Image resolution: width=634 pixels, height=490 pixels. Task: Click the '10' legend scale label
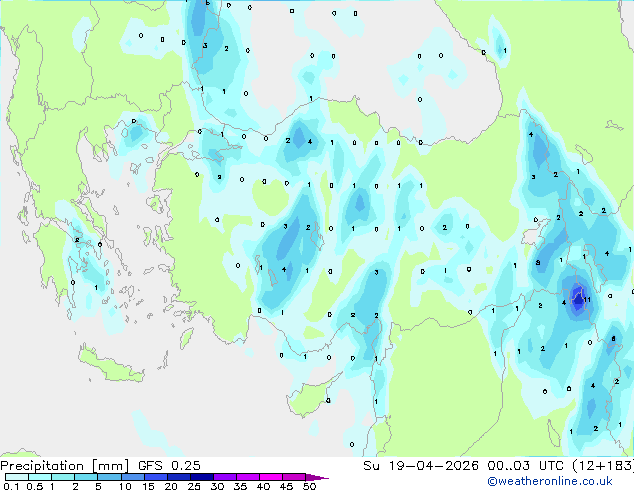coord(125,486)
